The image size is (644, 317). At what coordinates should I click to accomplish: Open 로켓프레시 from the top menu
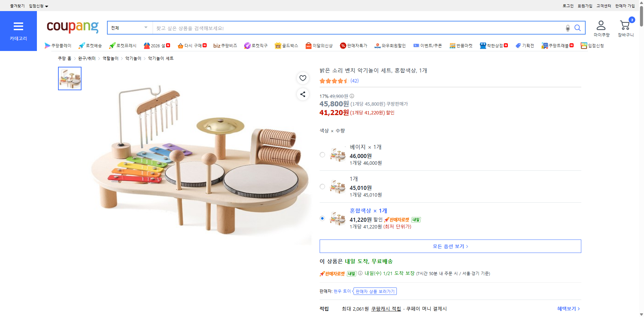[122, 46]
